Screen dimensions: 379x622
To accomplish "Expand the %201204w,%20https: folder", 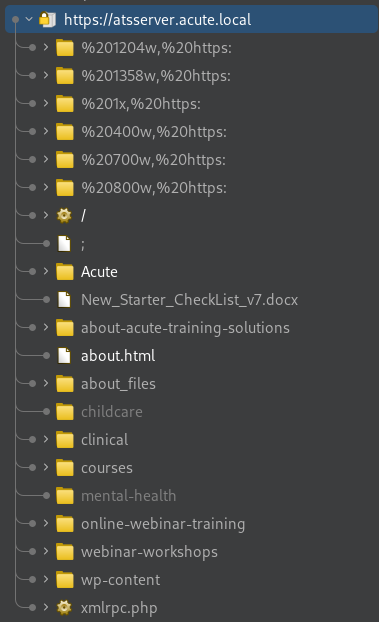I will (x=46, y=47).
